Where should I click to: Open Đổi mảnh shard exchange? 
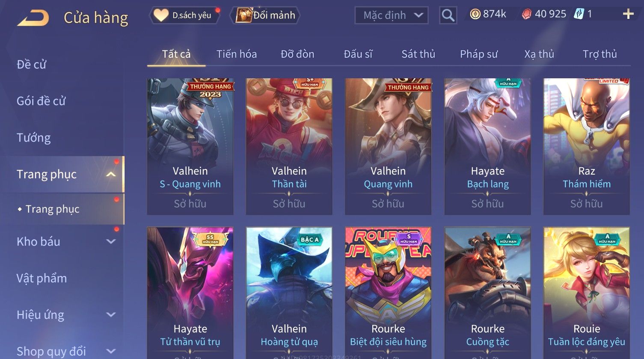tap(265, 15)
